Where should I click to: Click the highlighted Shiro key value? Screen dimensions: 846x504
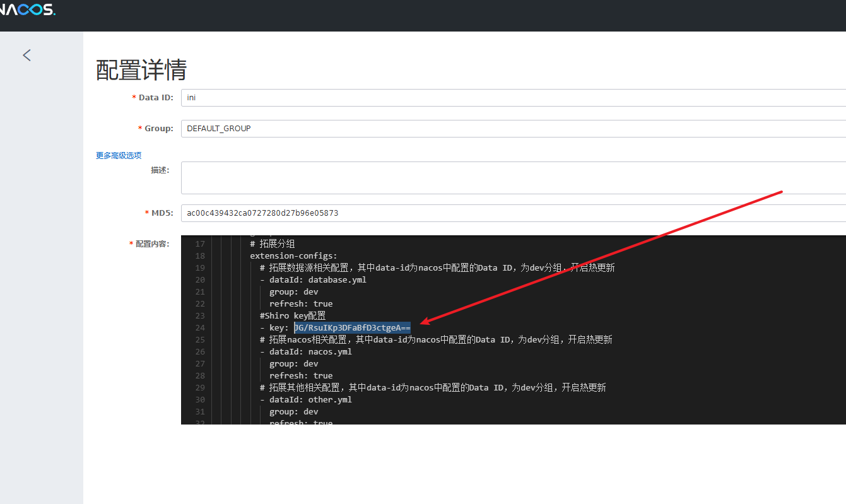pyautogui.click(x=352, y=328)
